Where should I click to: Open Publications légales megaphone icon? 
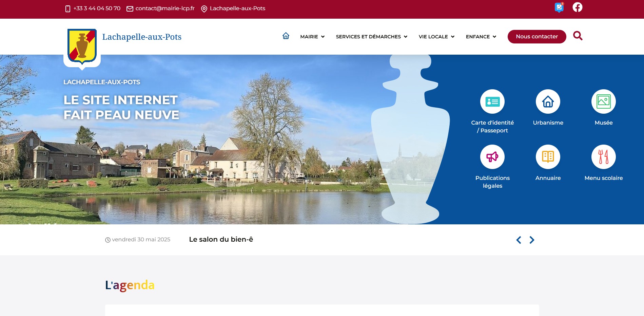[x=492, y=157]
